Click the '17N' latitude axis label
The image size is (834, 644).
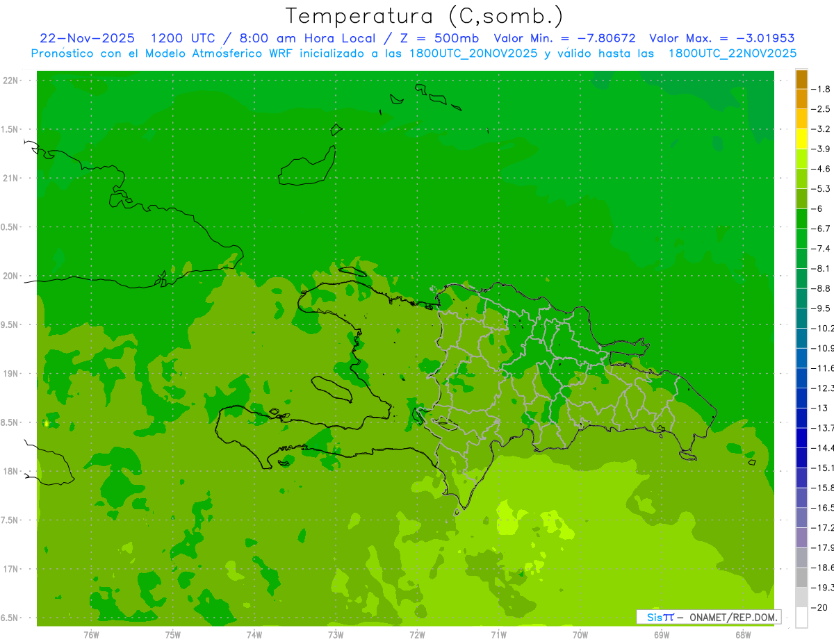coord(10,569)
